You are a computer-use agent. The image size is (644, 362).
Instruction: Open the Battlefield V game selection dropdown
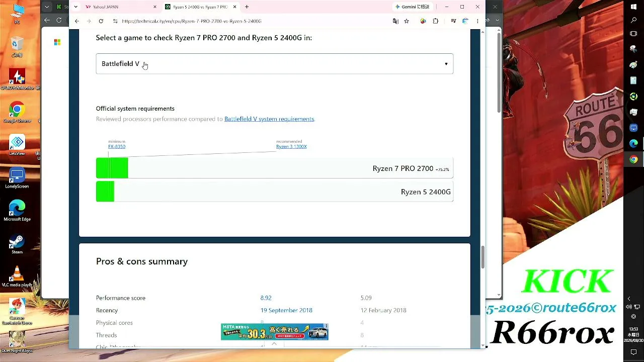tap(274, 64)
